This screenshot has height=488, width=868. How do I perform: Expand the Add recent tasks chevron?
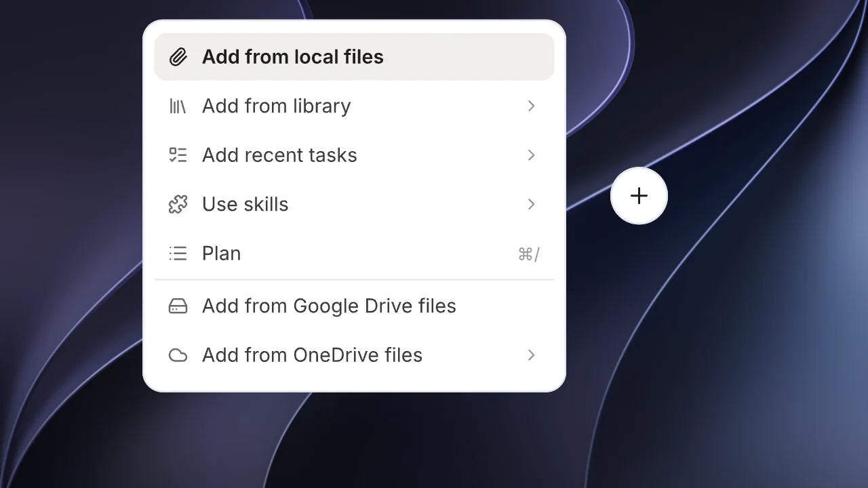pyautogui.click(x=532, y=155)
